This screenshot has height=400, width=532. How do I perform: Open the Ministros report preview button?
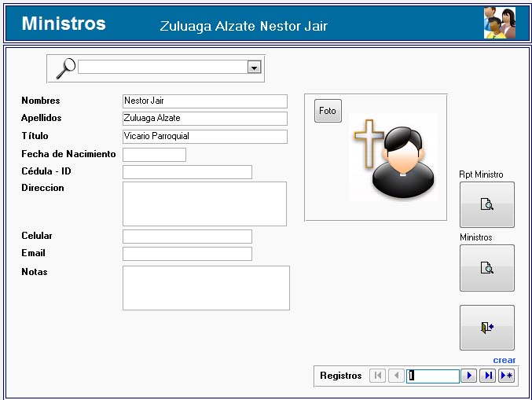pyautogui.click(x=487, y=268)
